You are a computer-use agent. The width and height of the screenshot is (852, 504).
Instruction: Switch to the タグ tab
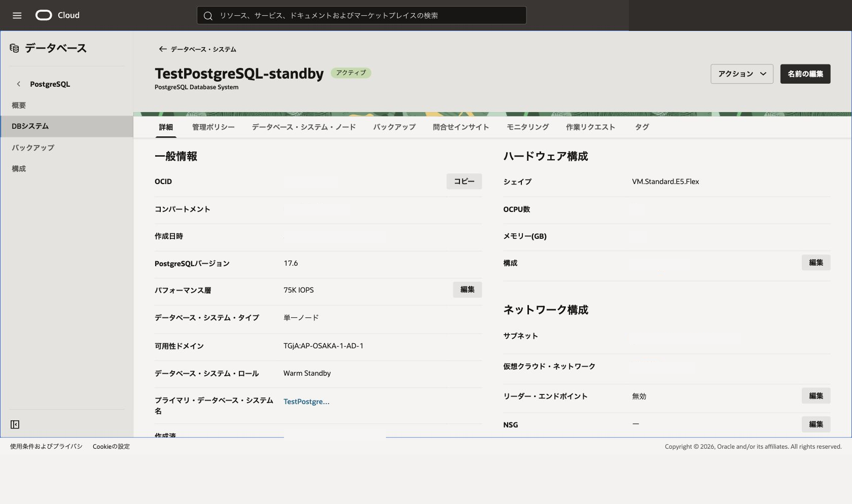(642, 127)
